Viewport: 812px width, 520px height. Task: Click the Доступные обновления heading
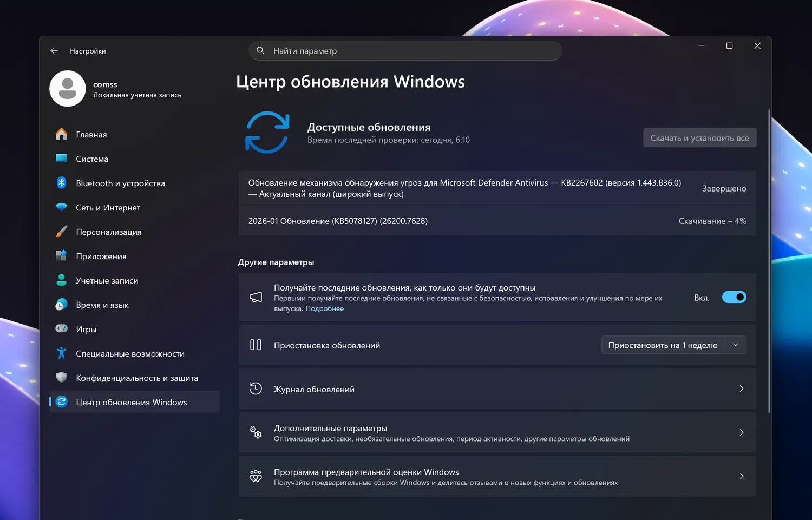pos(369,127)
